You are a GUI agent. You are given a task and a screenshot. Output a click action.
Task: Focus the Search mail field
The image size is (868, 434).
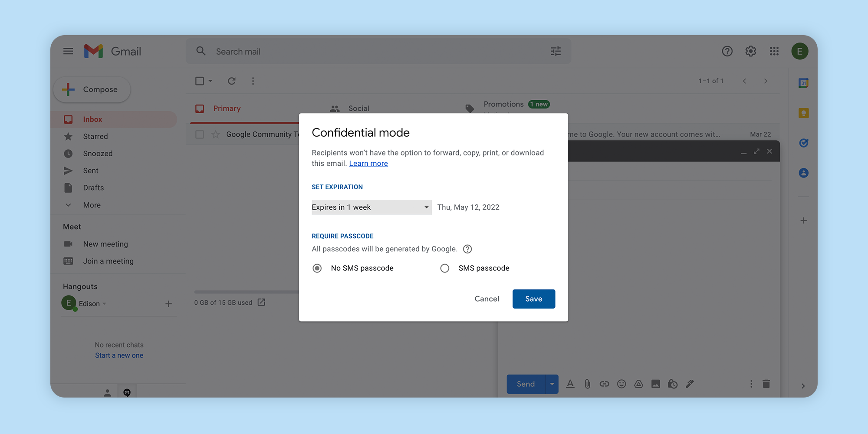pos(378,51)
